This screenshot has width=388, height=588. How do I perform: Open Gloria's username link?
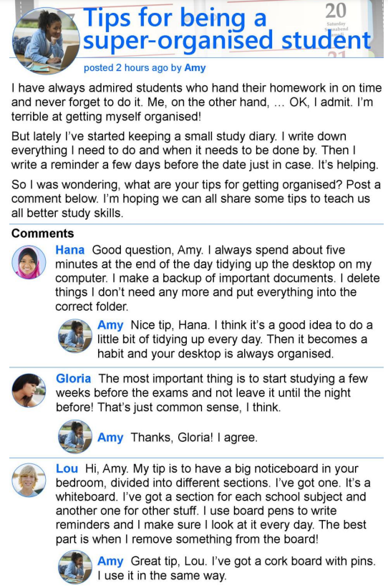point(74,379)
